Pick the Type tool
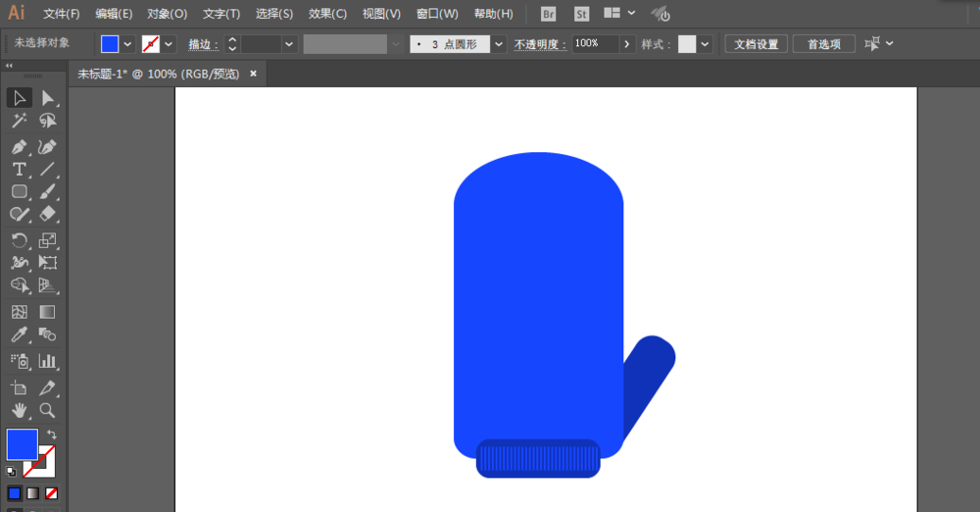This screenshot has width=980, height=512. tap(20, 169)
